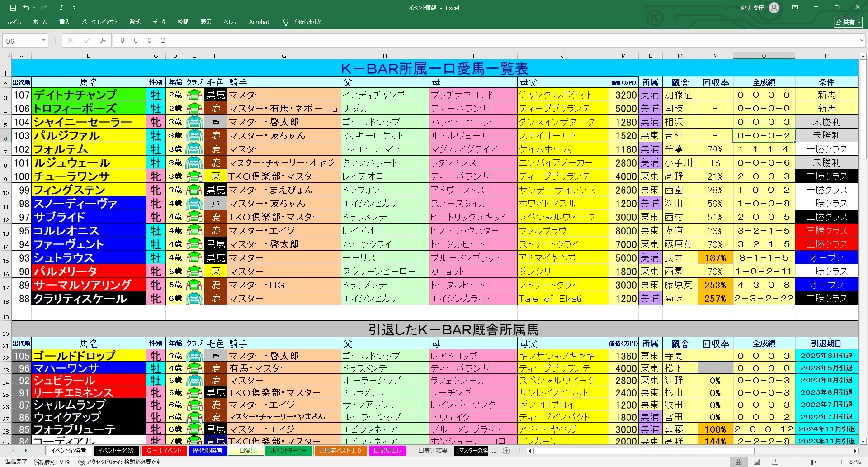The width and height of the screenshot is (868, 467).
Task: Open Customize Quick Access Toolbar dropdown
Action: (74, 8)
